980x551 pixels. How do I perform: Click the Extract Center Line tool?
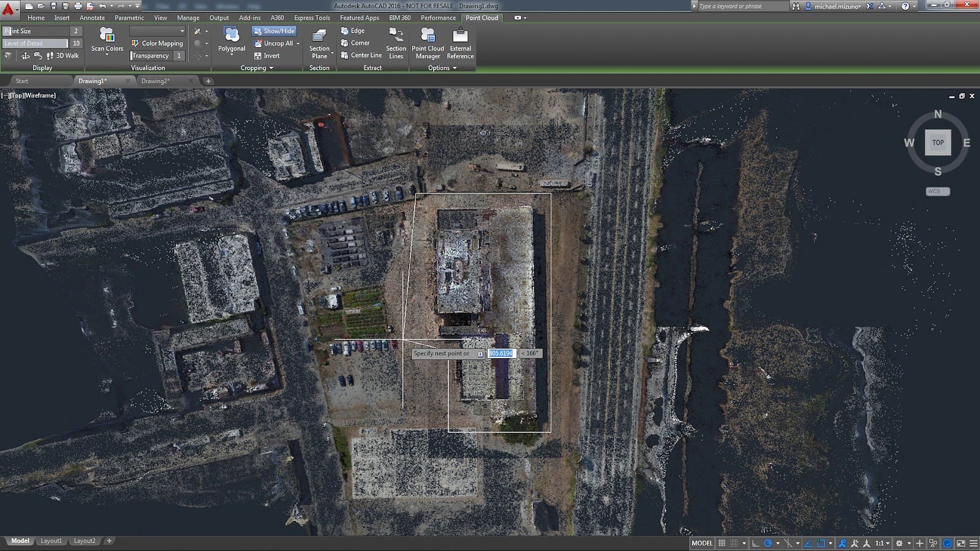point(361,55)
